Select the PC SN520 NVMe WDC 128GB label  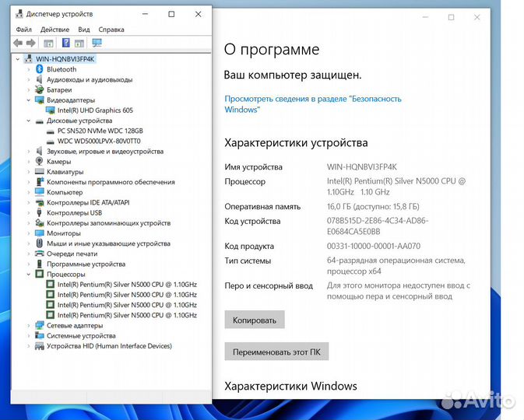coord(100,131)
